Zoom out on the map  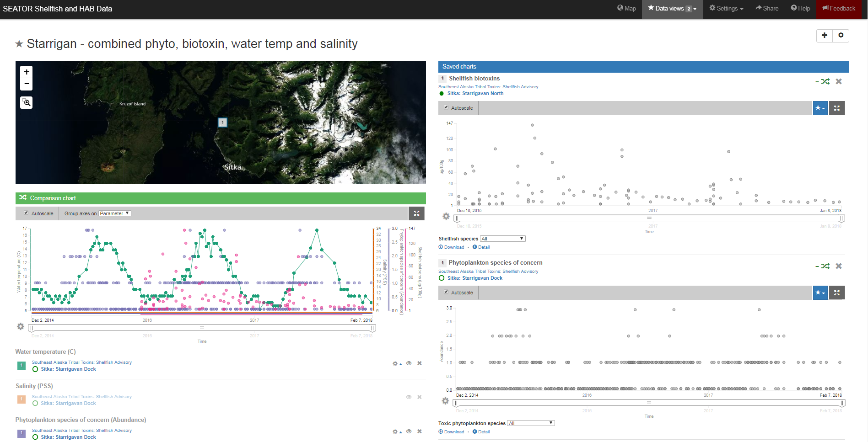(27, 84)
